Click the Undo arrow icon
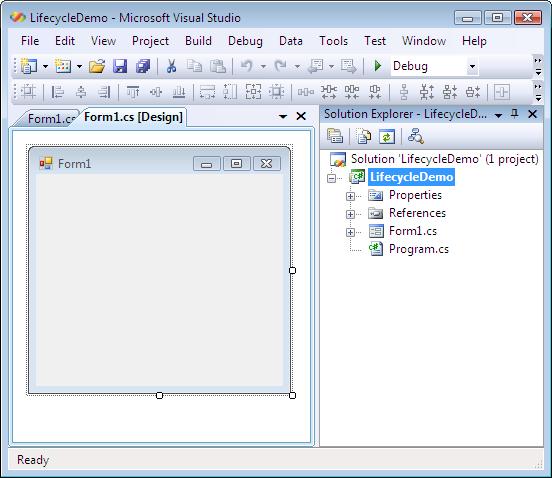The width and height of the screenshot is (552, 478). pyautogui.click(x=247, y=66)
